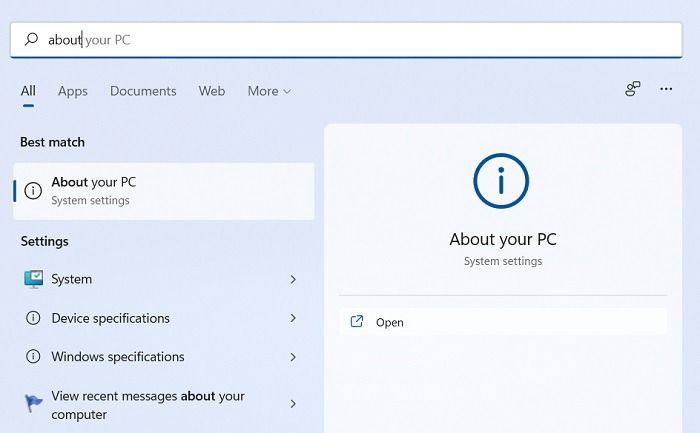Expand the Device specifications chevron
Screen dimensions: 700x433
[293, 318]
